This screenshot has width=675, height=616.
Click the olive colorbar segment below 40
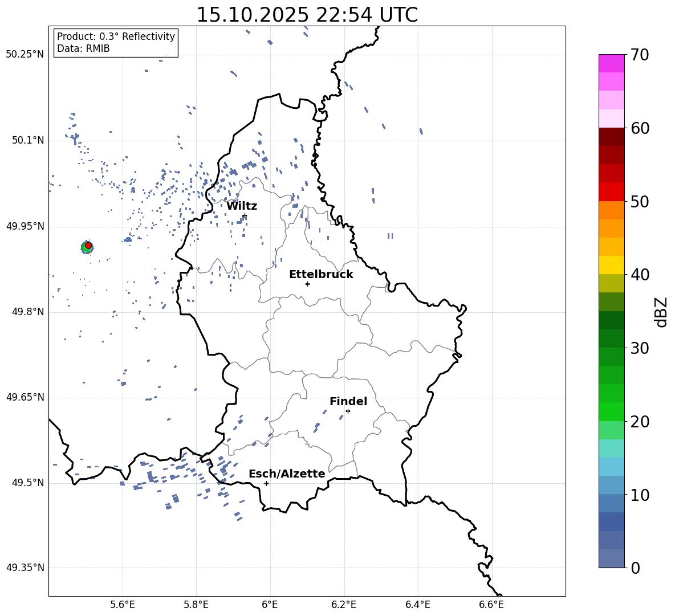612,283
